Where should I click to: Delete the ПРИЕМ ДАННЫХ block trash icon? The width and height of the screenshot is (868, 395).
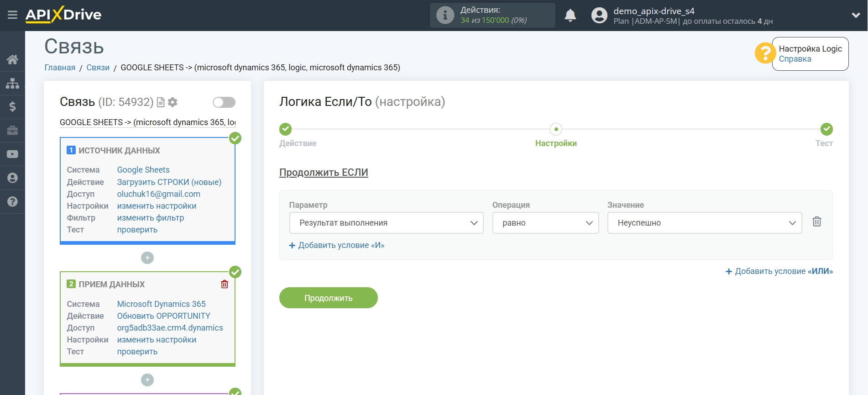pyautogui.click(x=225, y=284)
